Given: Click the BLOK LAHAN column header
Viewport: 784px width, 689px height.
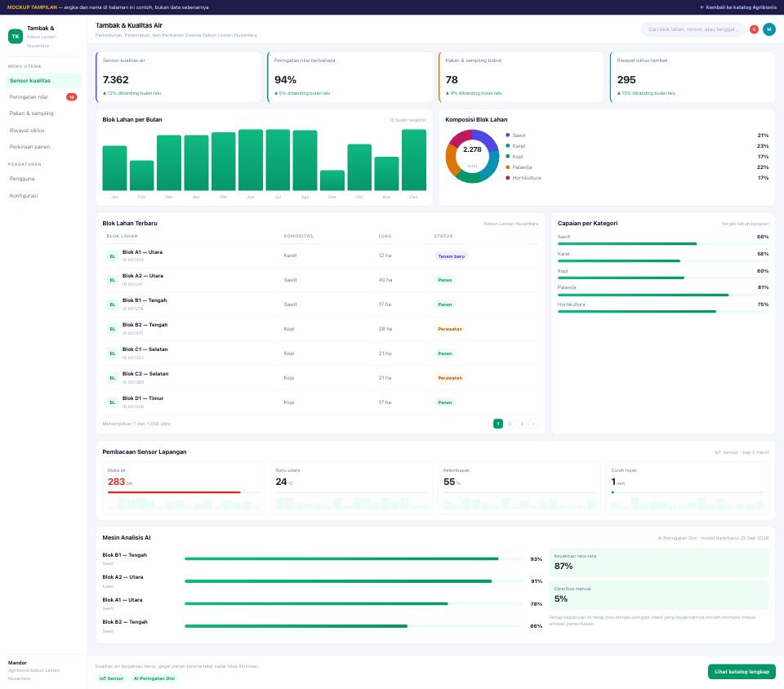Looking at the screenshot, I should [122, 236].
